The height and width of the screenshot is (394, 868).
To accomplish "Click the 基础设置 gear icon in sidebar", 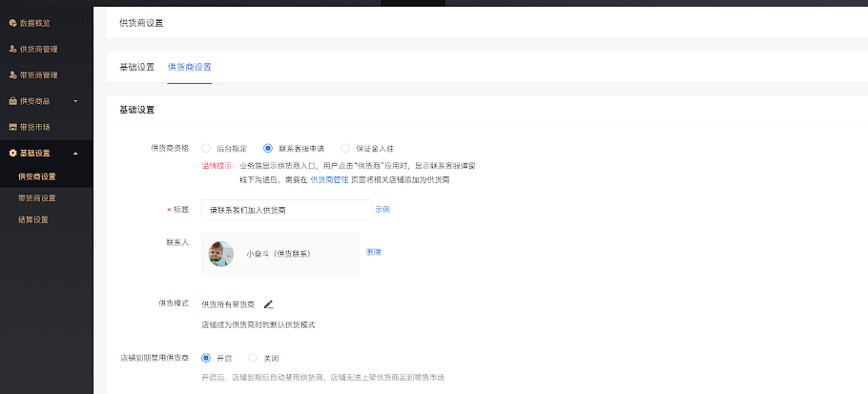I will (x=12, y=154).
